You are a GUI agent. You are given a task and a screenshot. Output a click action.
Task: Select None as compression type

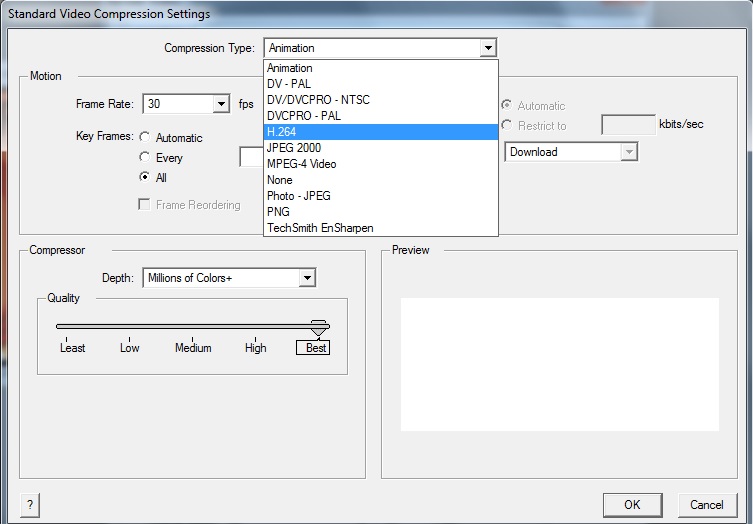pyautogui.click(x=380, y=180)
